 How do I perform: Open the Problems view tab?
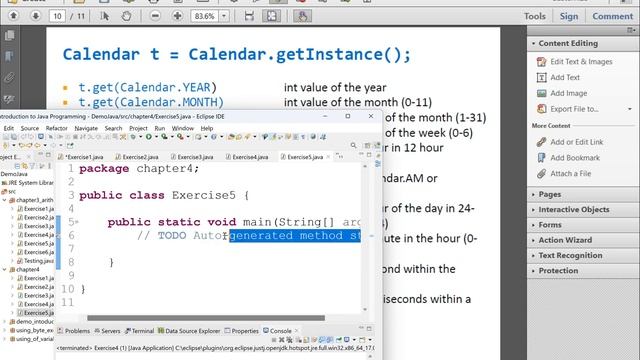pyautogui.click(x=74, y=331)
